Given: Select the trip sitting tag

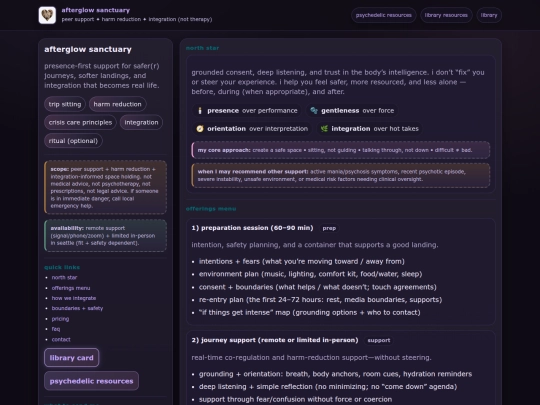Looking at the screenshot, I should click(65, 104).
